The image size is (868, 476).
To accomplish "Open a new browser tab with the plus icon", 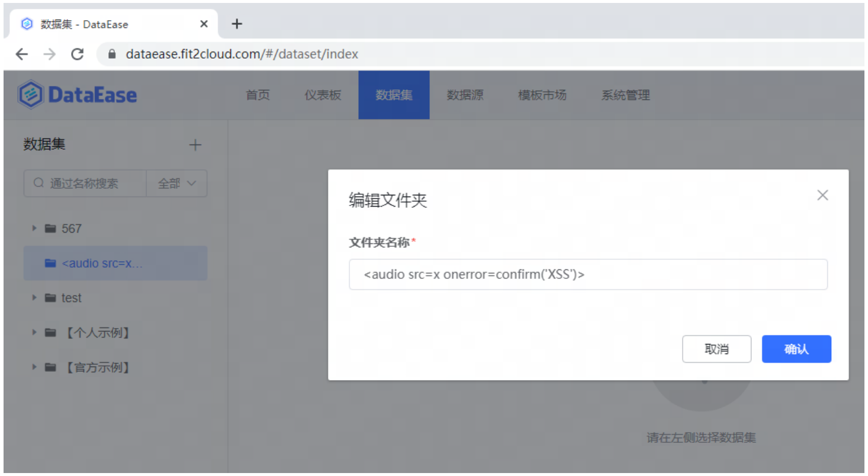I will tap(237, 23).
